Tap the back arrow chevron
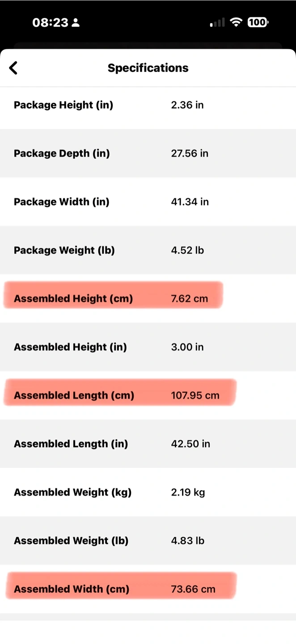 tap(13, 68)
